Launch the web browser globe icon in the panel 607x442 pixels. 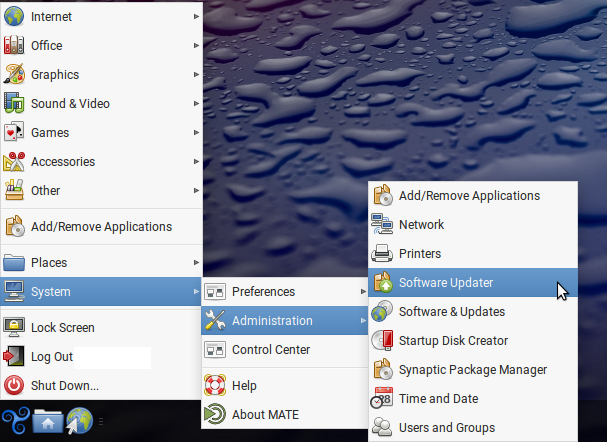pyautogui.click(x=79, y=422)
